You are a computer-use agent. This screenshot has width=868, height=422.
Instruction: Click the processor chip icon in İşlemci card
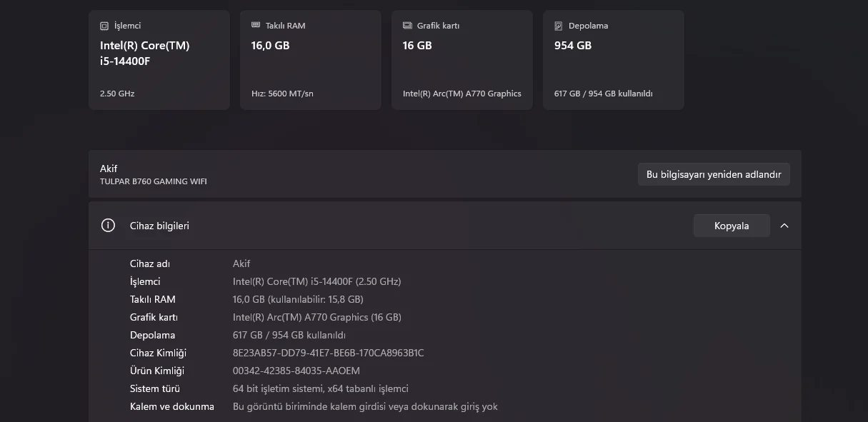point(104,26)
